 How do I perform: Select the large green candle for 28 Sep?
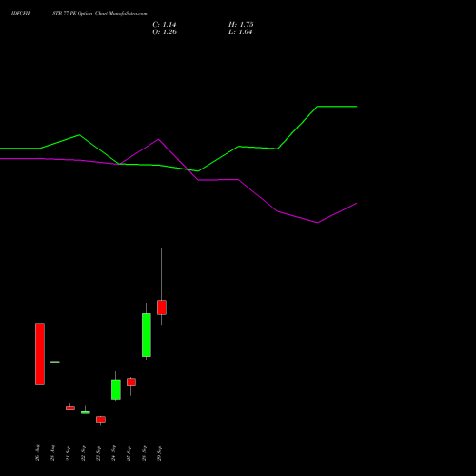[147, 335]
